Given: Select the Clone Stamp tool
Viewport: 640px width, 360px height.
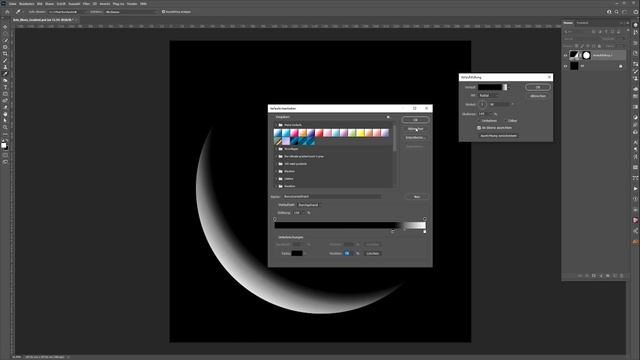Looking at the screenshot, I should coord(5,67).
